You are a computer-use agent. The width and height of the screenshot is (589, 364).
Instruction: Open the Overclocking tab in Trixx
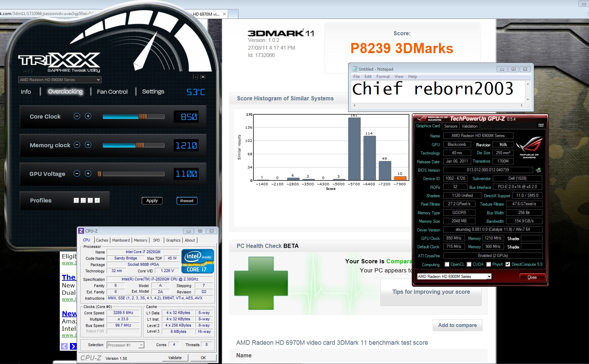coord(65,92)
